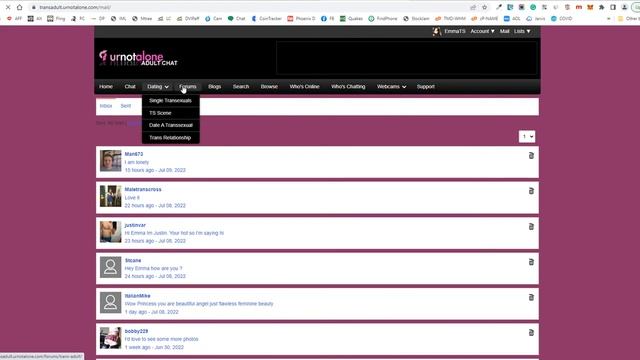Expand the Dating navigation dropdown
Image resolution: width=640 pixels, height=360 pixels.
pos(158,87)
